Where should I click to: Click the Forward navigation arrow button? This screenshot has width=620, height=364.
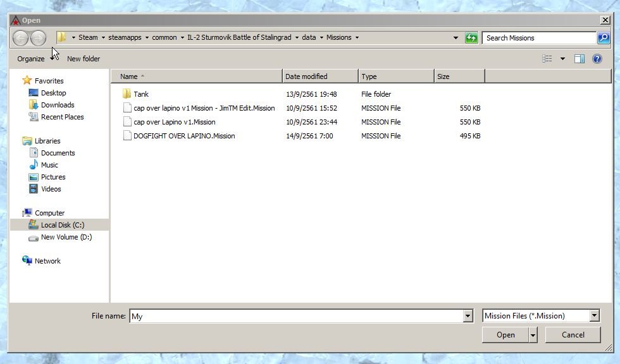pos(38,38)
